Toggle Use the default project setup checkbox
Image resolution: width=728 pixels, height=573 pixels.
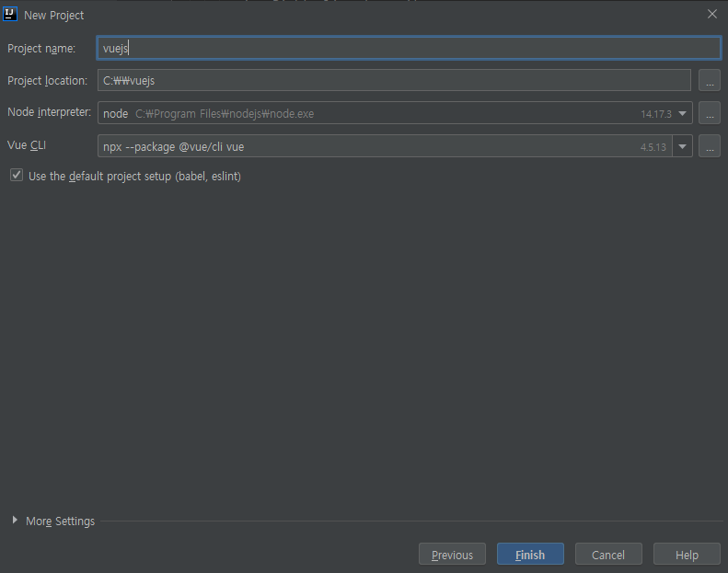pyautogui.click(x=17, y=175)
